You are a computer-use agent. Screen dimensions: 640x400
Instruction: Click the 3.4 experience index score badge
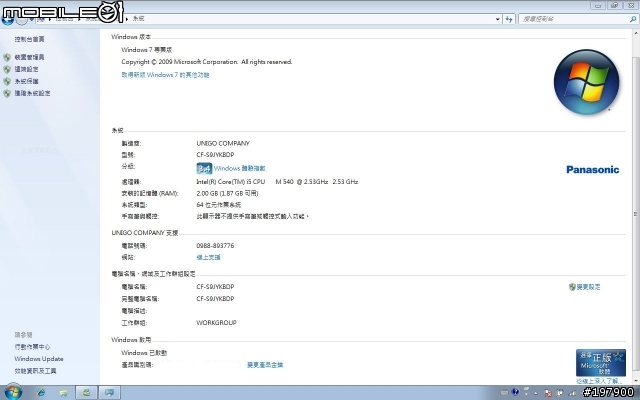coord(204,168)
